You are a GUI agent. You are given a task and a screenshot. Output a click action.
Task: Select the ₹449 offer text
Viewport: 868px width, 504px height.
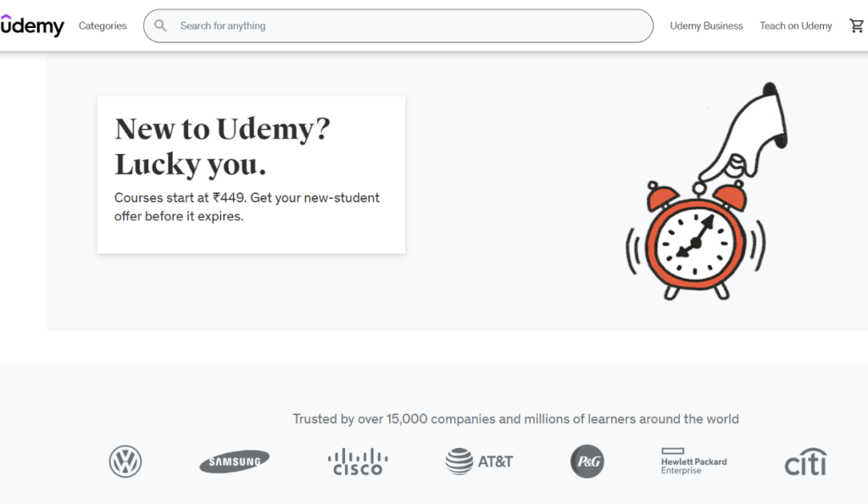pyautogui.click(x=247, y=206)
